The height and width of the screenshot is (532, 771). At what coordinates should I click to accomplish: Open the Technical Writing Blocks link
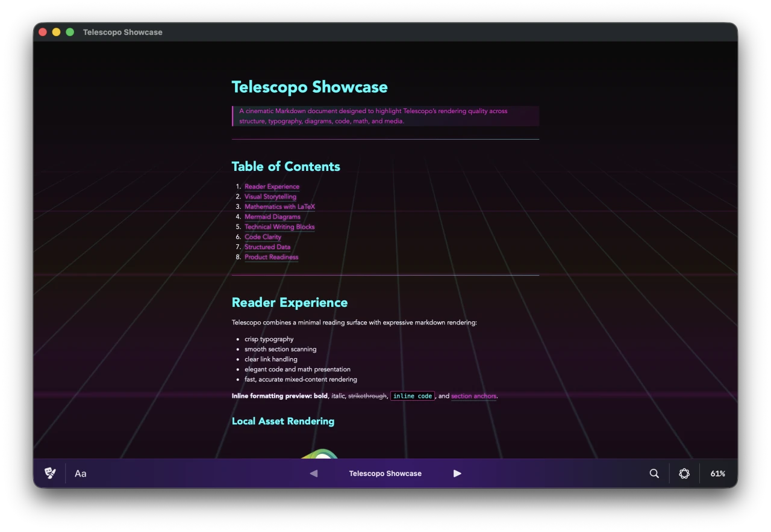point(279,227)
